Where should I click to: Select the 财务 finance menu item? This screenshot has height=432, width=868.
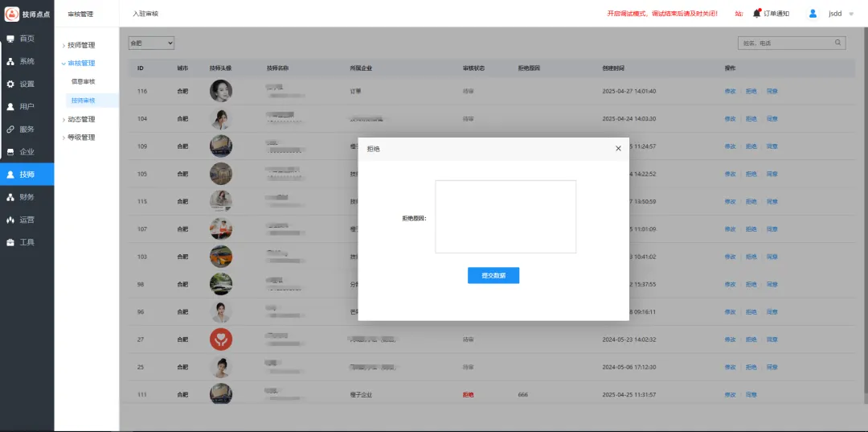pos(27,197)
